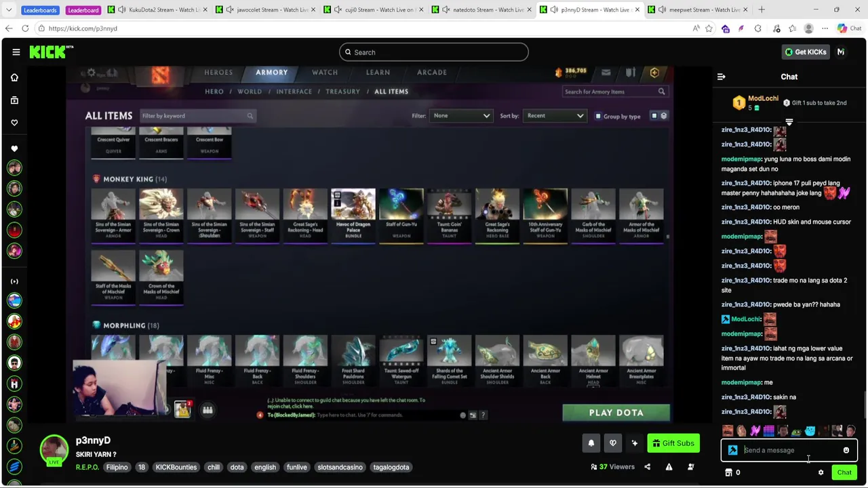Viewport: 868px width, 488px height.
Task: Open the browser three-dots settings menu
Action: (825, 28)
